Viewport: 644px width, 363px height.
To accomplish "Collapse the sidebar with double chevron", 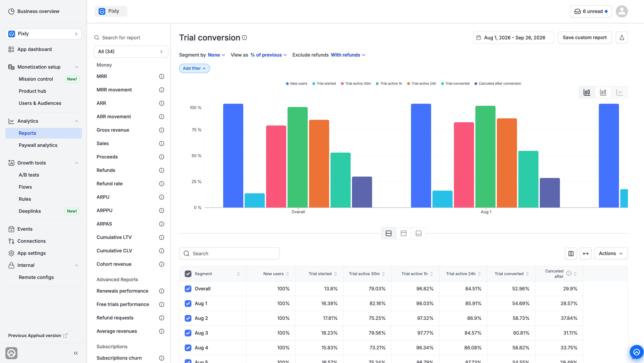I will point(76,353).
